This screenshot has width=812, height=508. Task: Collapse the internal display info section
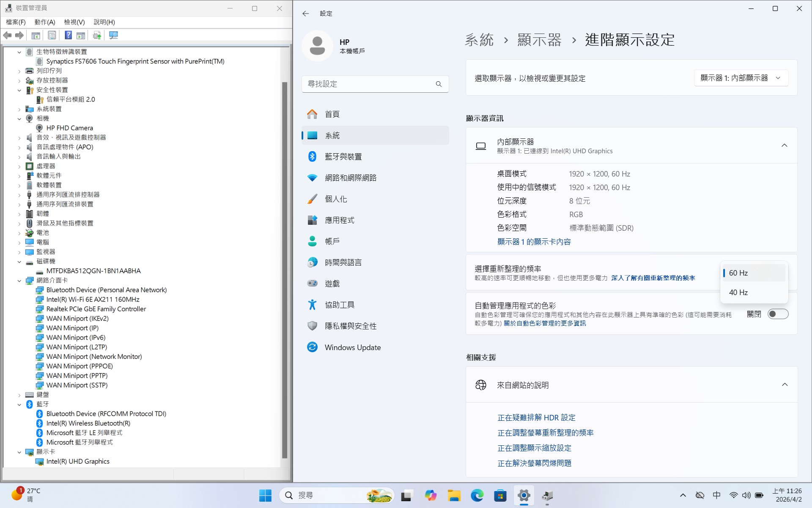coord(784,146)
